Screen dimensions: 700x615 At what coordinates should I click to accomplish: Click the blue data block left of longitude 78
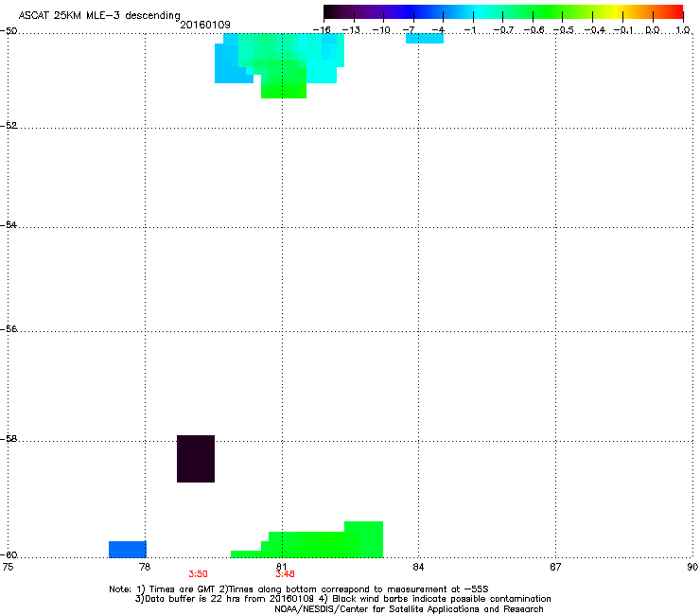(128, 550)
